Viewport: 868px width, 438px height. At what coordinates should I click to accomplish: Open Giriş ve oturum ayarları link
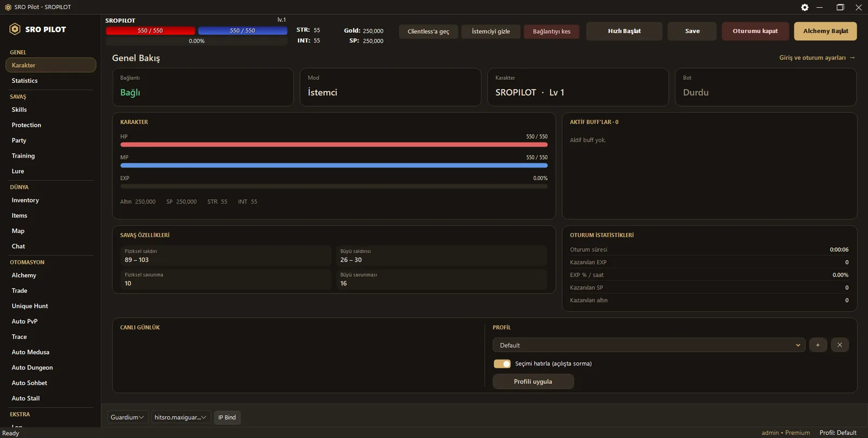pyautogui.click(x=812, y=58)
